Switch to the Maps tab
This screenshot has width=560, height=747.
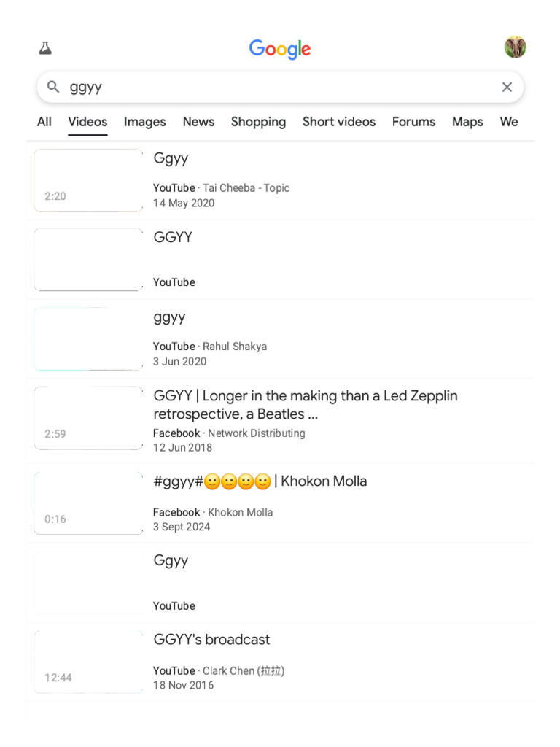click(467, 122)
